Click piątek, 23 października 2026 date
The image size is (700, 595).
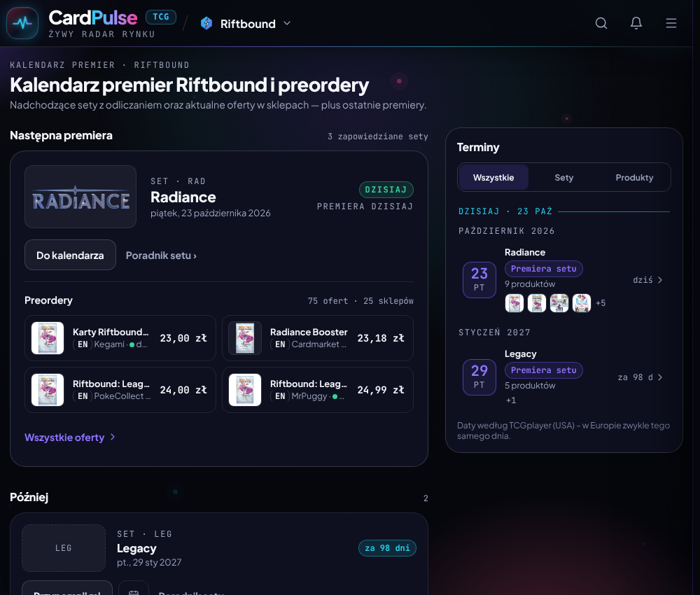[210, 213]
